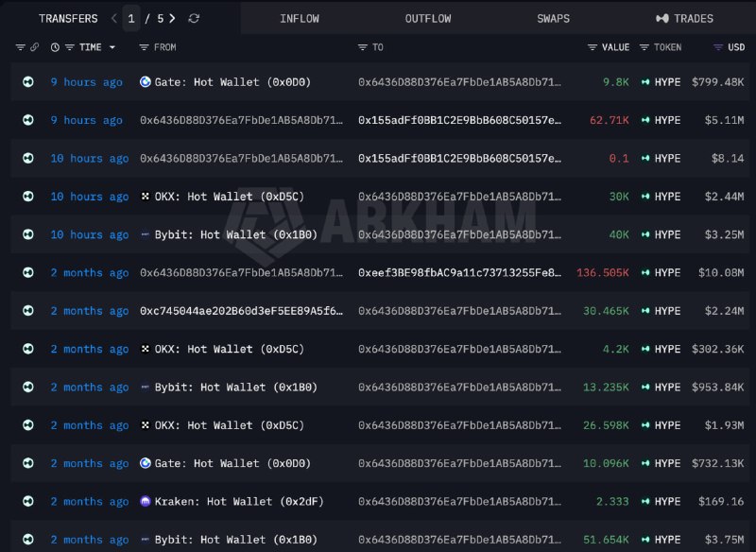This screenshot has width=756, height=552.
Task: Open chain icon of 9.8K HYPE row
Action: coord(28,82)
